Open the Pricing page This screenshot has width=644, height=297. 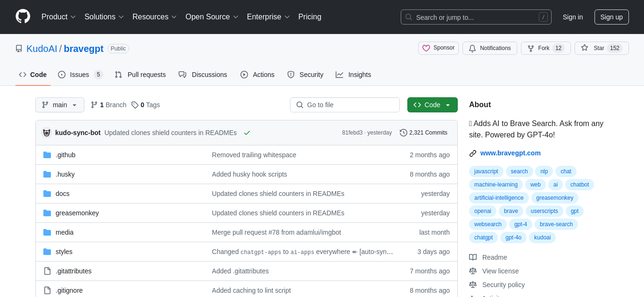click(x=310, y=17)
